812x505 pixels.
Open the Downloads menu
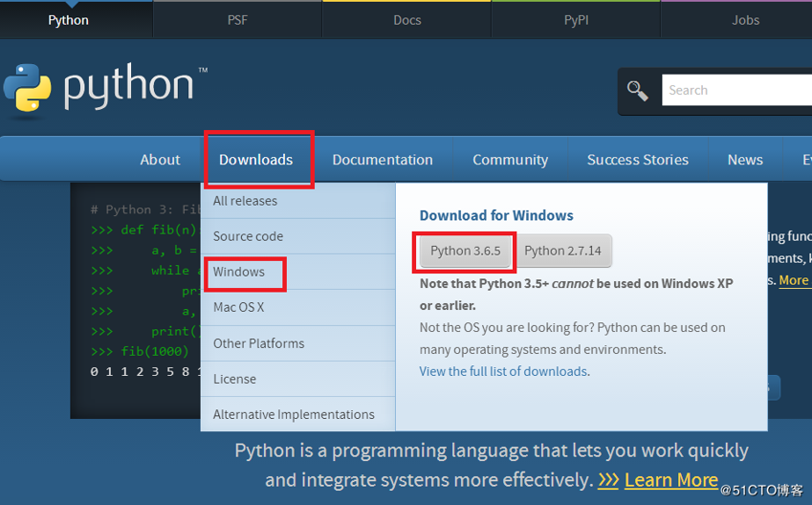(255, 160)
